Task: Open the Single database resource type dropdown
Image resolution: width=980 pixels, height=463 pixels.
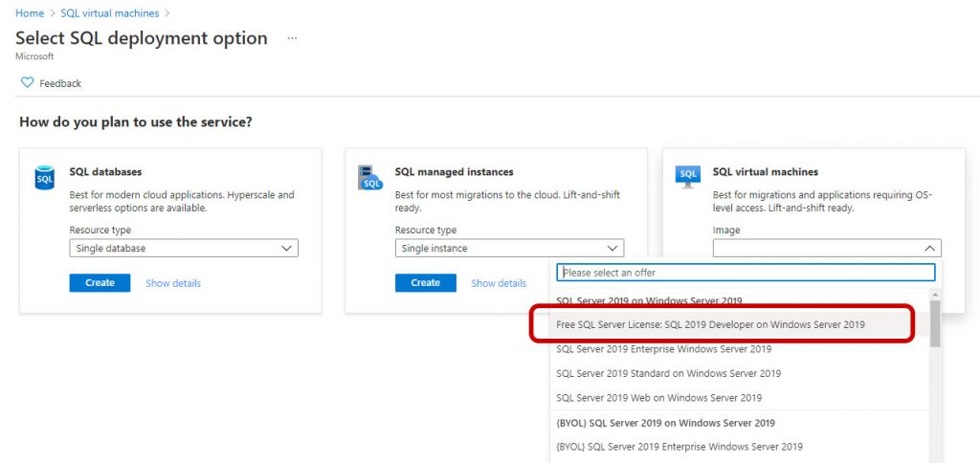Action: tap(184, 248)
